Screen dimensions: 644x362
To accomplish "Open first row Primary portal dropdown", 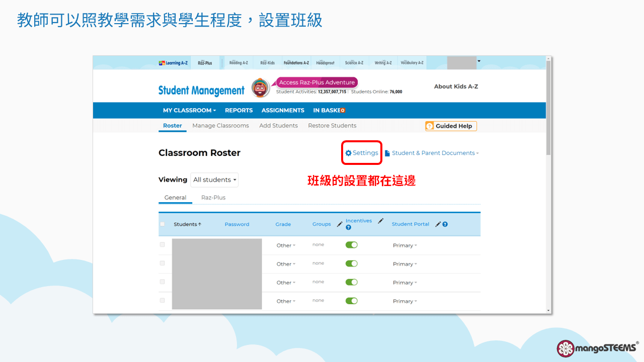I will coord(405,245).
